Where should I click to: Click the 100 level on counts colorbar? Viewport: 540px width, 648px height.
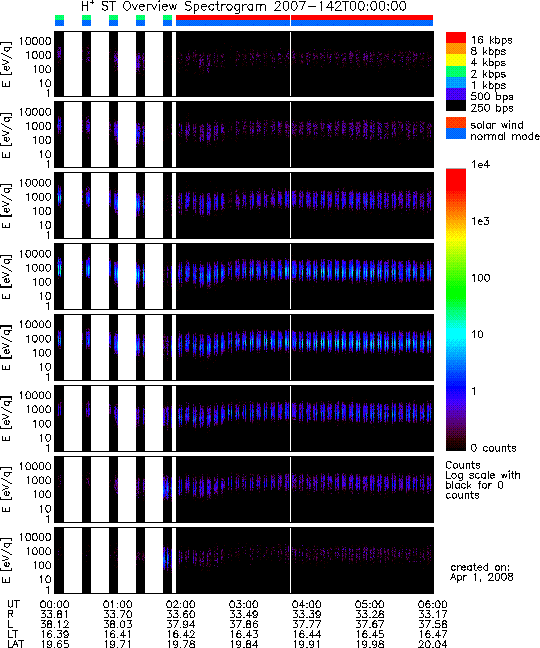point(456,278)
